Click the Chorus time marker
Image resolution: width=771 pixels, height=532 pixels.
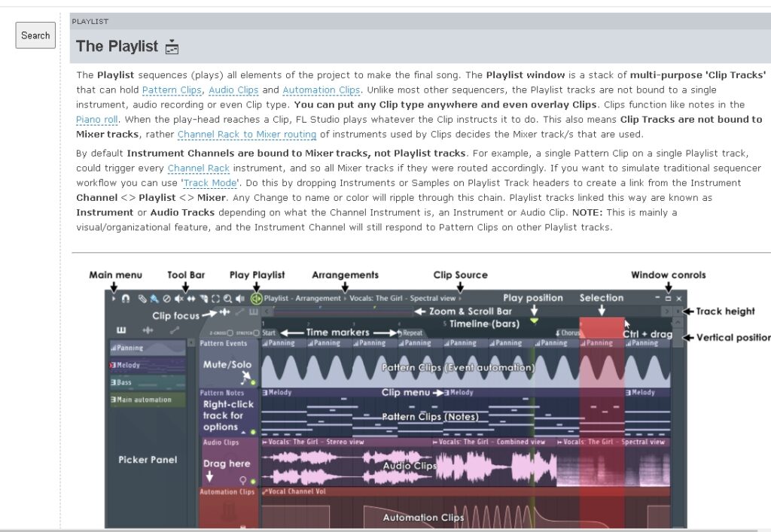[x=568, y=333]
